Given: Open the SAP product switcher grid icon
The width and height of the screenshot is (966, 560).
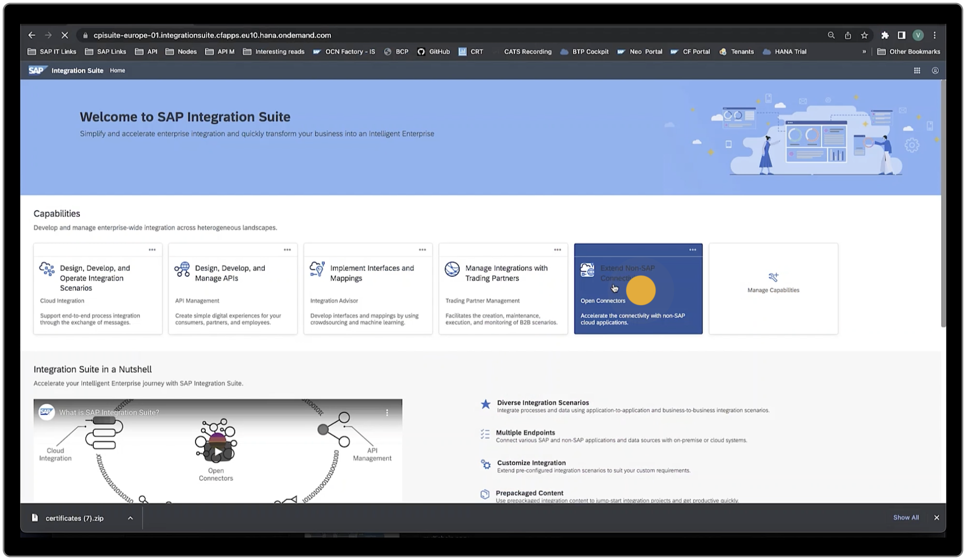Looking at the screenshot, I should pos(917,70).
